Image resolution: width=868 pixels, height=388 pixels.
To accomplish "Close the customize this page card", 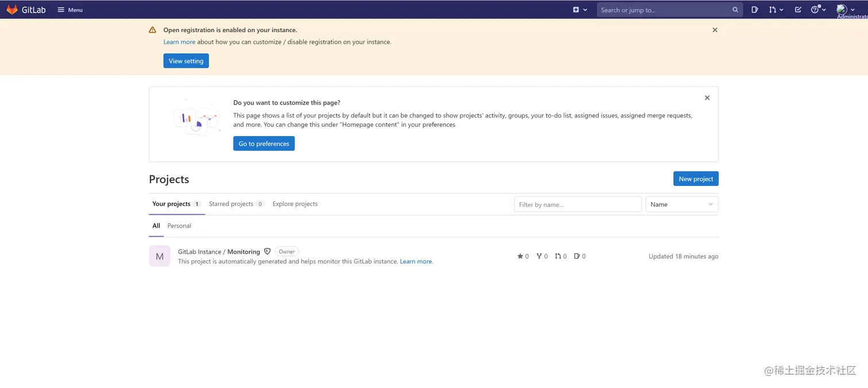I will tap(707, 98).
